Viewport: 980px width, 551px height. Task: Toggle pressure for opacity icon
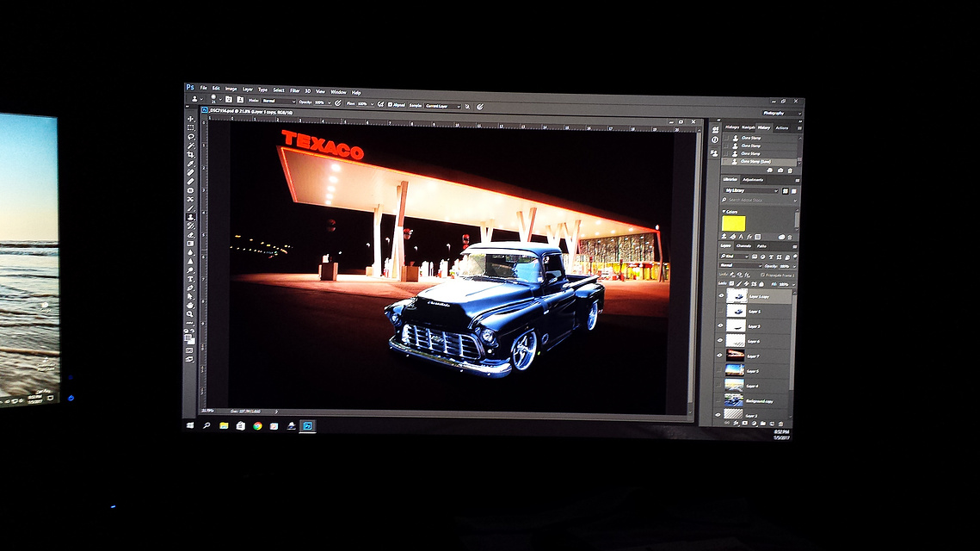pos(338,103)
